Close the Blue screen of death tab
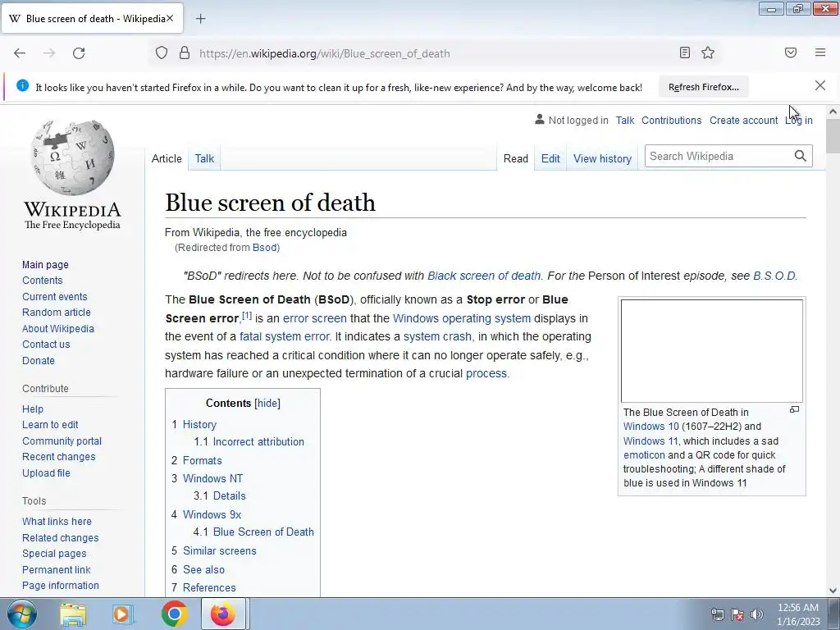Viewport: 840px width, 630px height. pyautogui.click(x=170, y=19)
